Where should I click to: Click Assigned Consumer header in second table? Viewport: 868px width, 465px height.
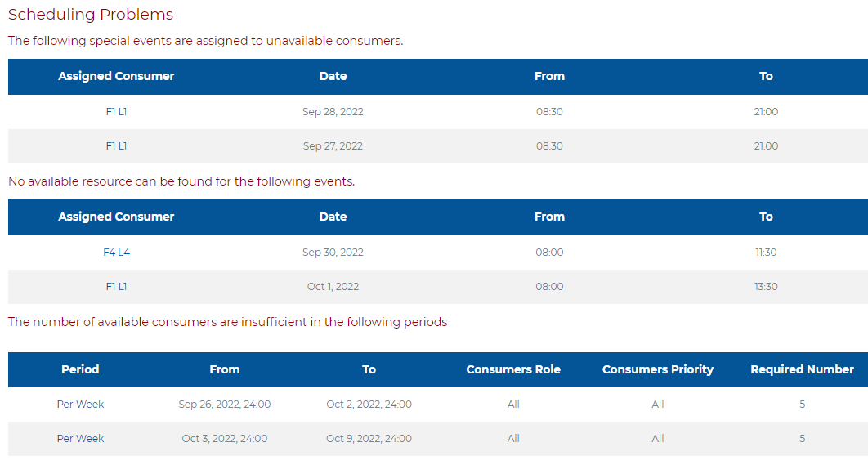[x=116, y=217]
